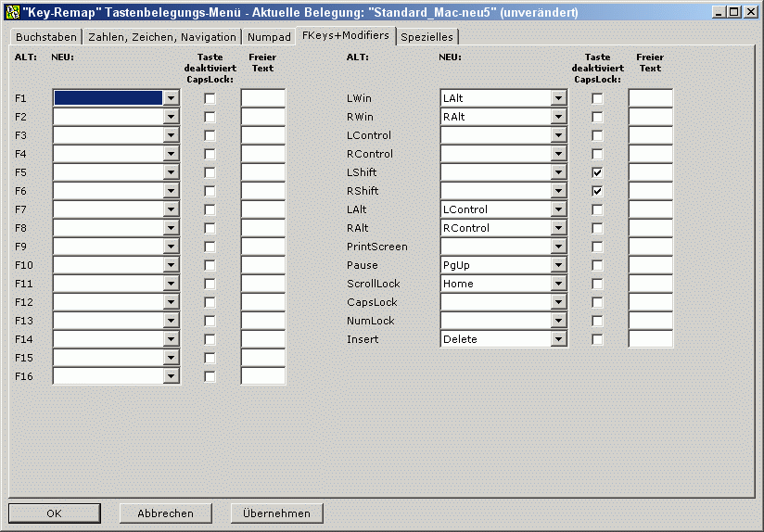764x532 pixels.
Task: Expand the LWin dropdown showing LAlt
Action: point(558,98)
